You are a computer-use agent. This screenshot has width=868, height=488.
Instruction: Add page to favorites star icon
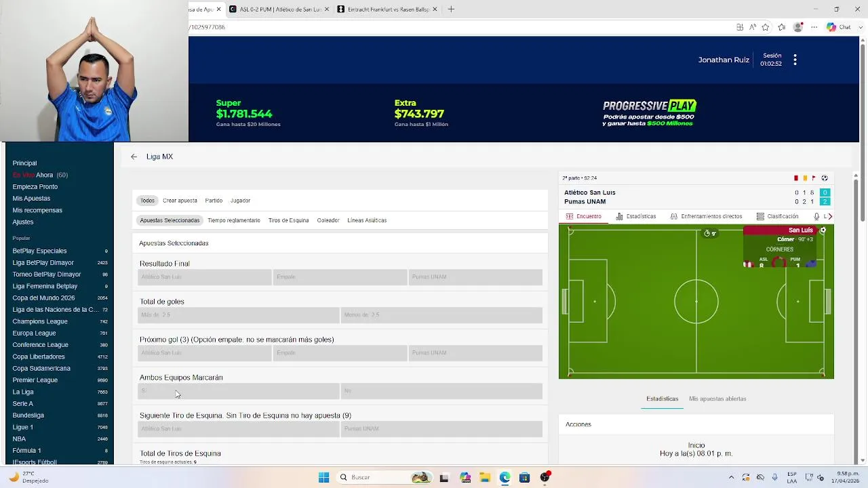pos(766,27)
